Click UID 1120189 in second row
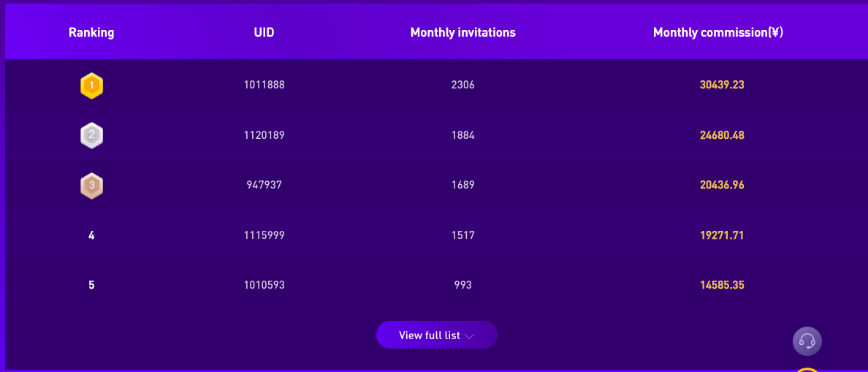 (x=264, y=135)
